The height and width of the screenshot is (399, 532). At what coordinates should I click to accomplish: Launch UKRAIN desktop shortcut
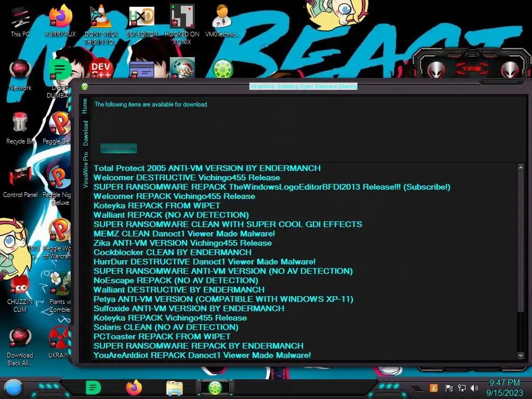coord(59,343)
